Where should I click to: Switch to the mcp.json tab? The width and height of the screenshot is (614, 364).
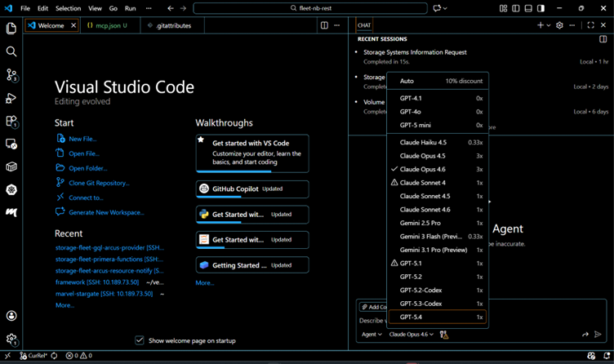[110, 25]
